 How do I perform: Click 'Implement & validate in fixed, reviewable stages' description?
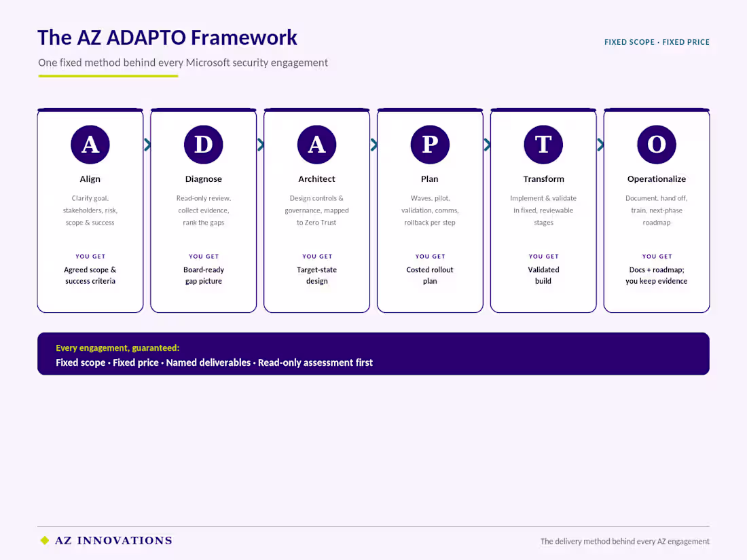pos(543,210)
